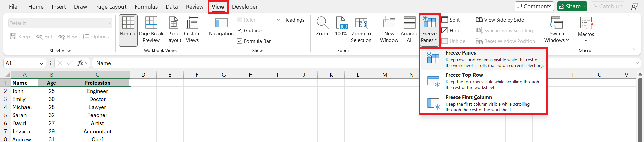644x142 pixels.
Task: Switch to the Formulas tab
Action: 146,7
